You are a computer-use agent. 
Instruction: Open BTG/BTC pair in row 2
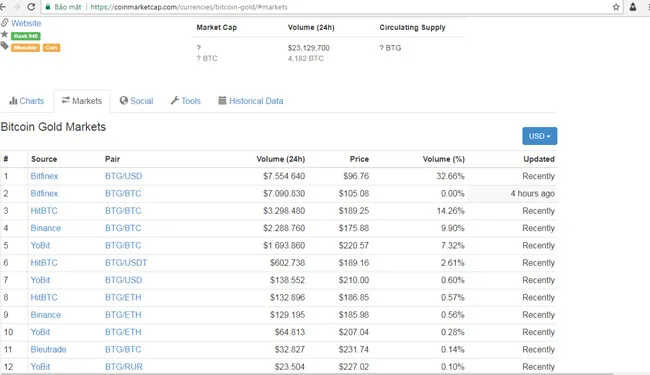pos(123,194)
